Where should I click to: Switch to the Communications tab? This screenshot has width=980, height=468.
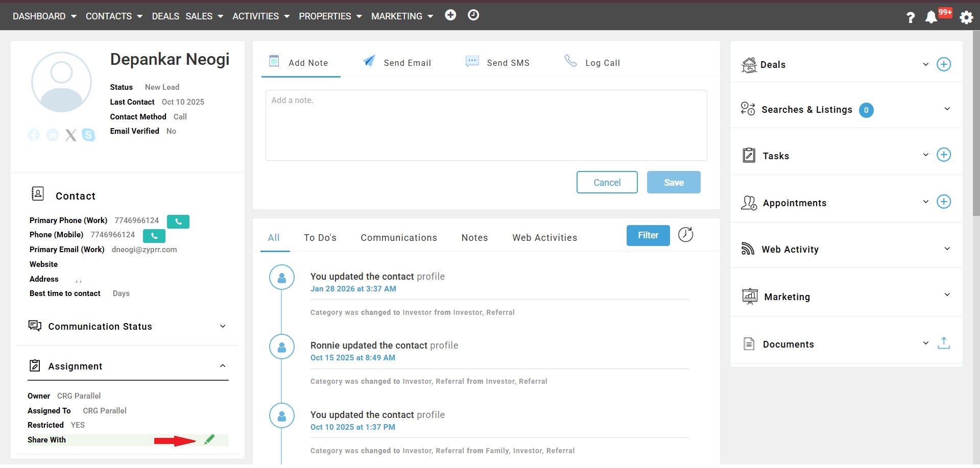pyautogui.click(x=398, y=238)
